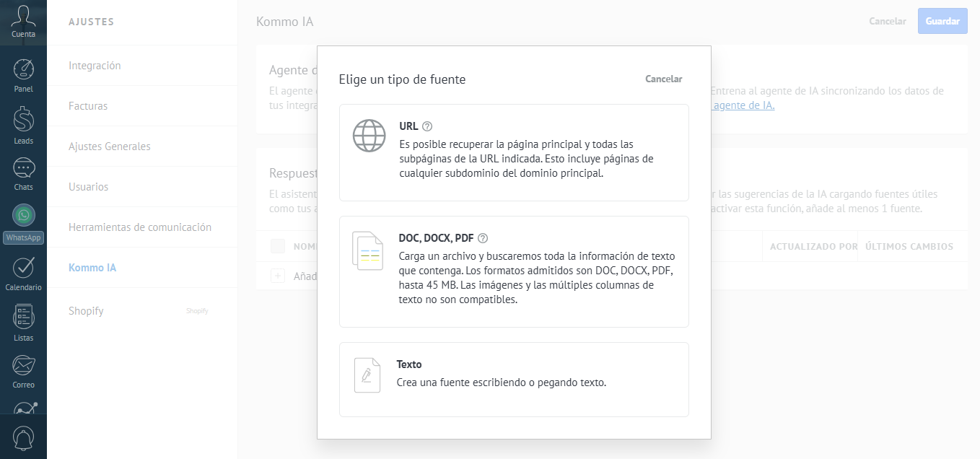Screen dimensions: 980x459
Task: Open the Usuarios settings section
Action: (x=88, y=187)
